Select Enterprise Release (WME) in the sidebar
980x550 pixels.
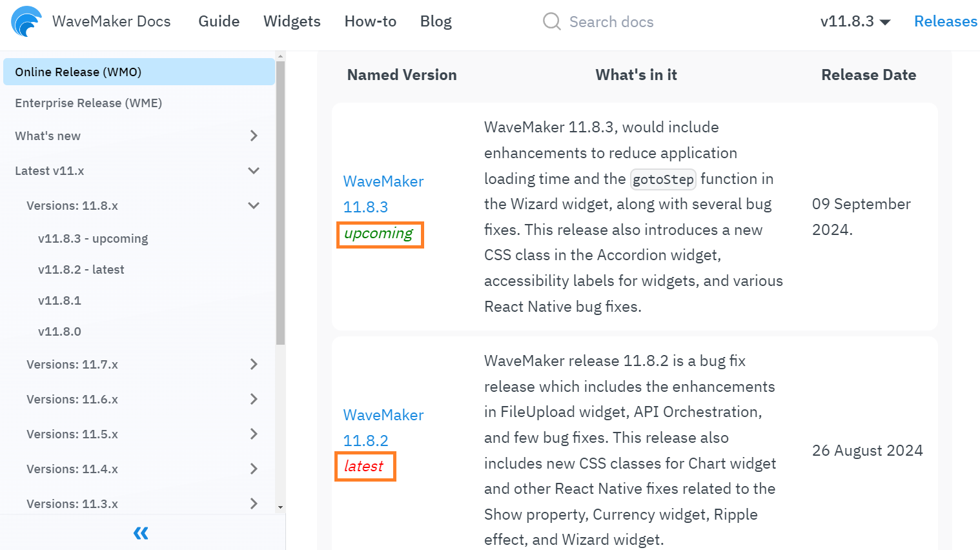coord(88,103)
